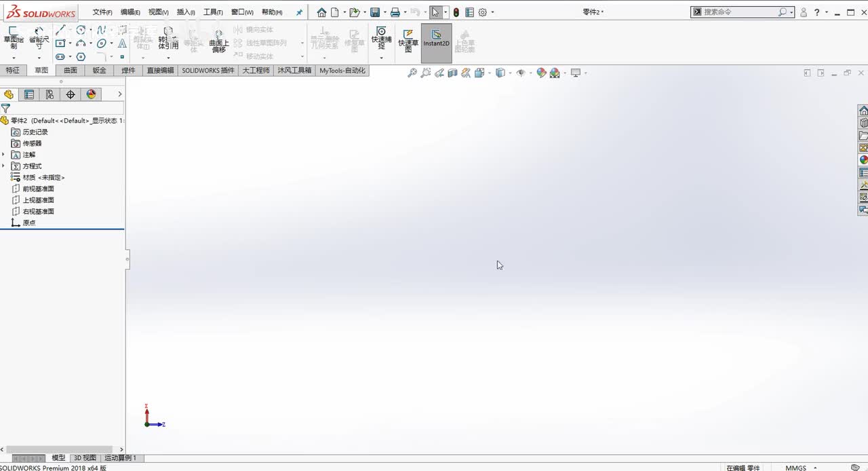
Task: Open the Window (窗口) menu
Action: (242, 12)
